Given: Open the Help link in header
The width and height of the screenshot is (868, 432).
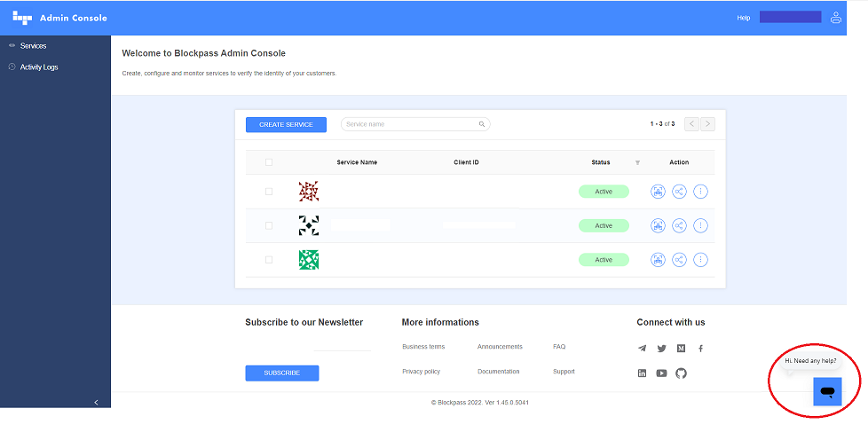Looking at the screenshot, I should tap(744, 18).
